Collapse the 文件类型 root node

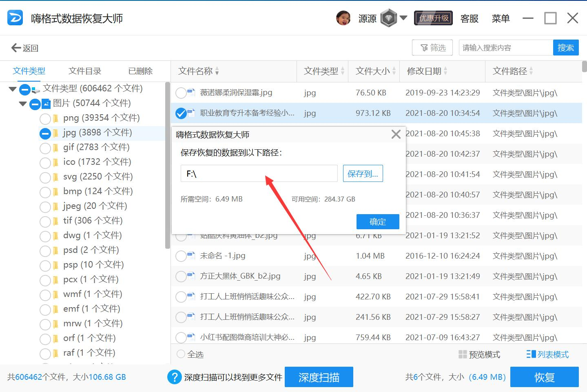coord(12,89)
